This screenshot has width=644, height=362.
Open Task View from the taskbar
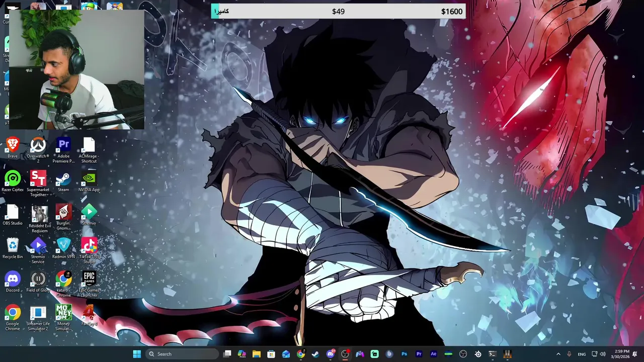coord(227,354)
